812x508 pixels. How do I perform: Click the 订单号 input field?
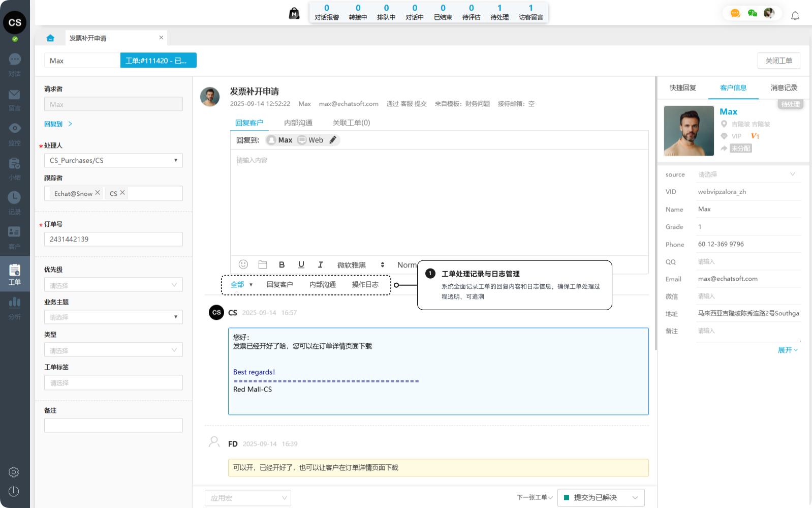[x=113, y=239]
